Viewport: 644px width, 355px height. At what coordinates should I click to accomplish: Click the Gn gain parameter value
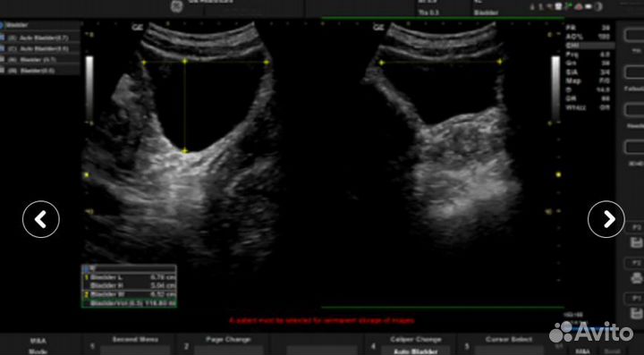(606, 63)
